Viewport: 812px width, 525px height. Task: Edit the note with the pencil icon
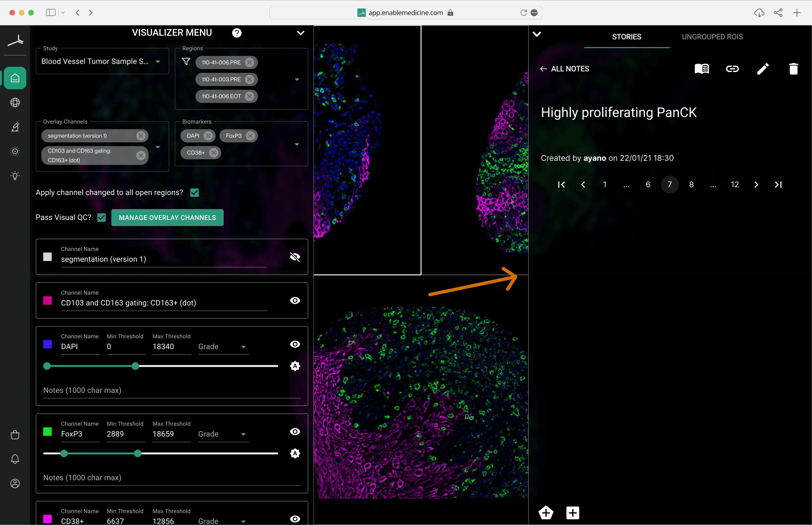763,69
